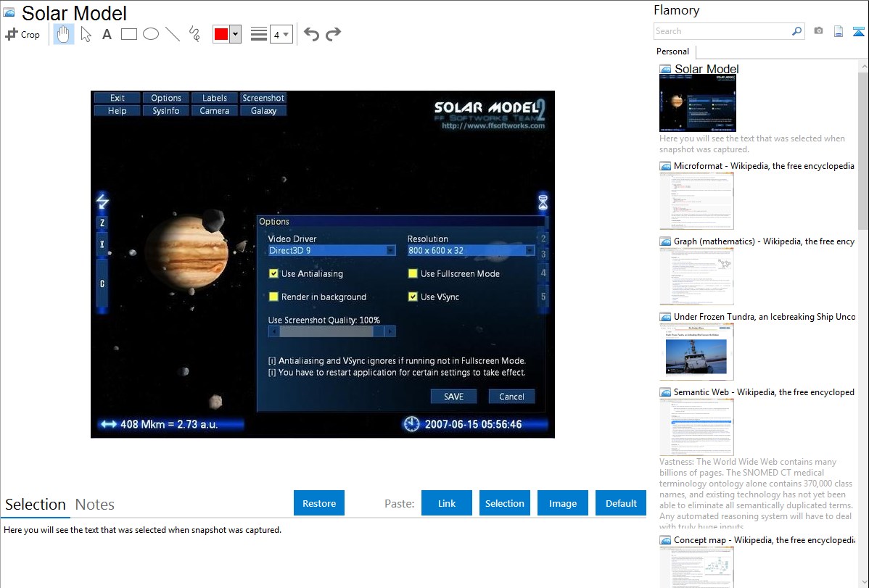Click the Restore button
The height and width of the screenshot is (588, 869).
[319, 503]
